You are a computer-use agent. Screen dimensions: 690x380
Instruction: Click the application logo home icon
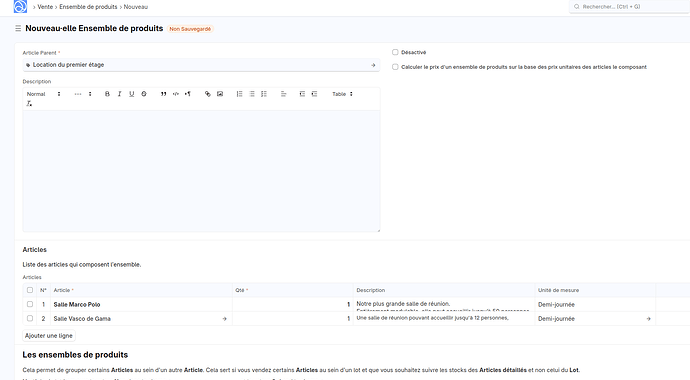coord(20,7)
